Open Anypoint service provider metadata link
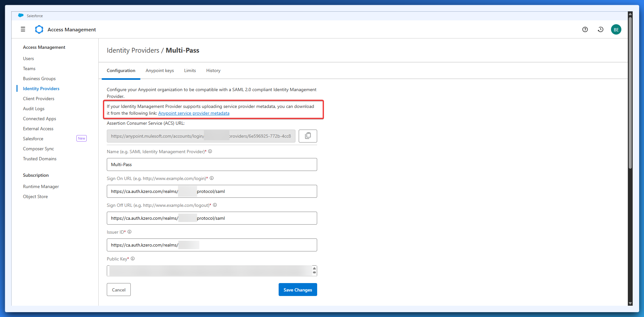The image size is (644, 317). click(194, 113)
